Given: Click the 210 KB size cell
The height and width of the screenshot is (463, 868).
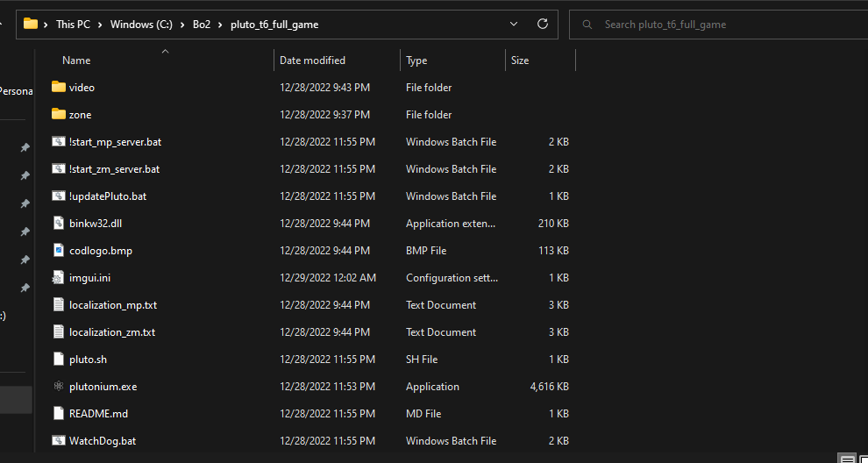Looking at the screenshot, I should pyautogui.click(x=553, y=224).
